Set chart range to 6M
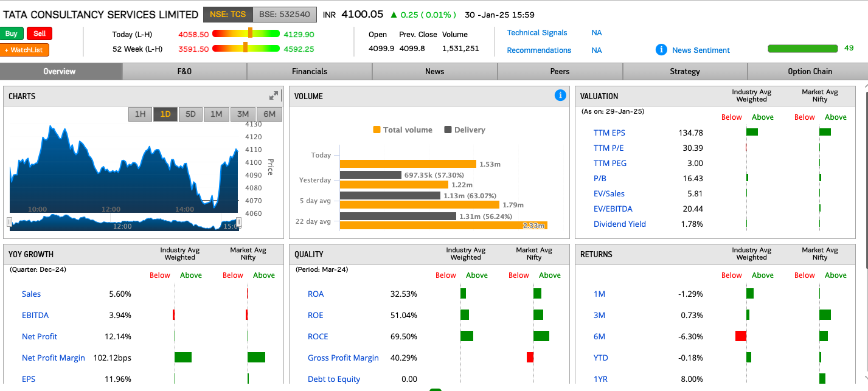 [269, 114]
